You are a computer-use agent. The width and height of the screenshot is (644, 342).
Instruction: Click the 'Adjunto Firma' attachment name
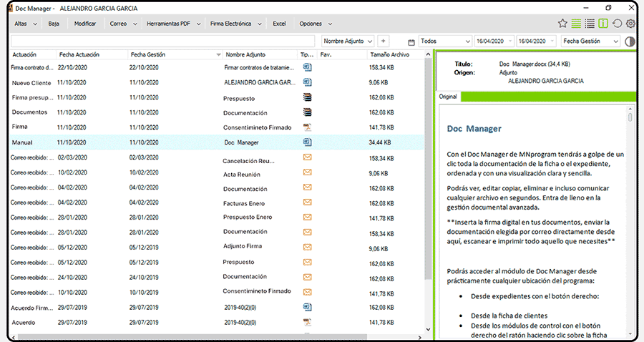click(x=243, y=246)
